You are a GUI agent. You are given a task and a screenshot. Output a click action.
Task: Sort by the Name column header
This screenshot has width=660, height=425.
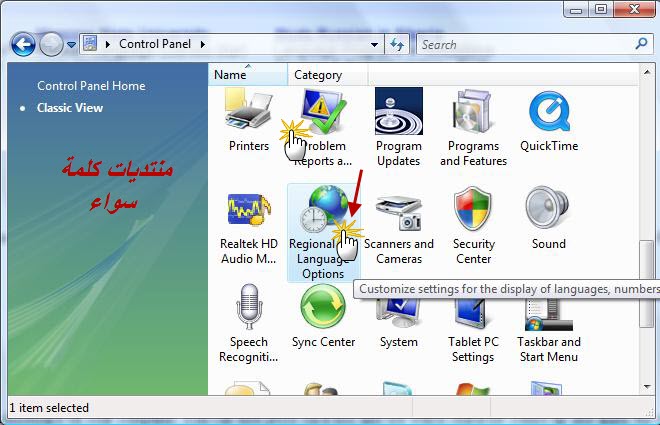click(248, 74)
